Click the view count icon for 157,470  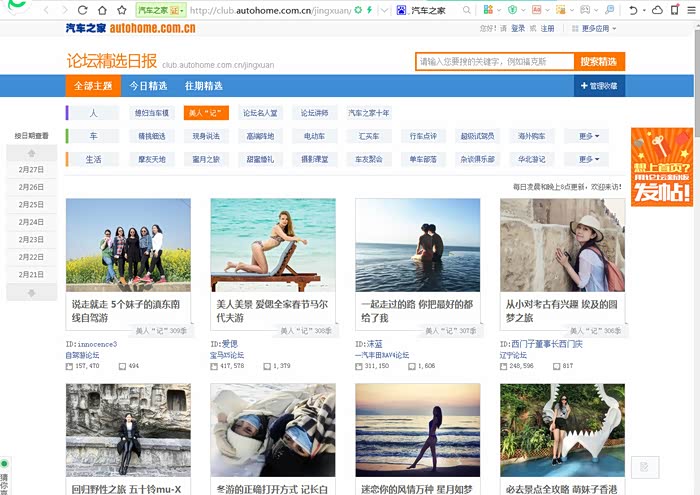tap(69, 366)
